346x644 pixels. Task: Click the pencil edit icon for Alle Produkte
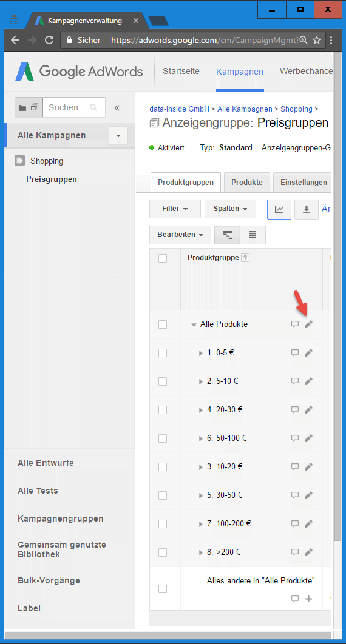[x=308, y=324]
